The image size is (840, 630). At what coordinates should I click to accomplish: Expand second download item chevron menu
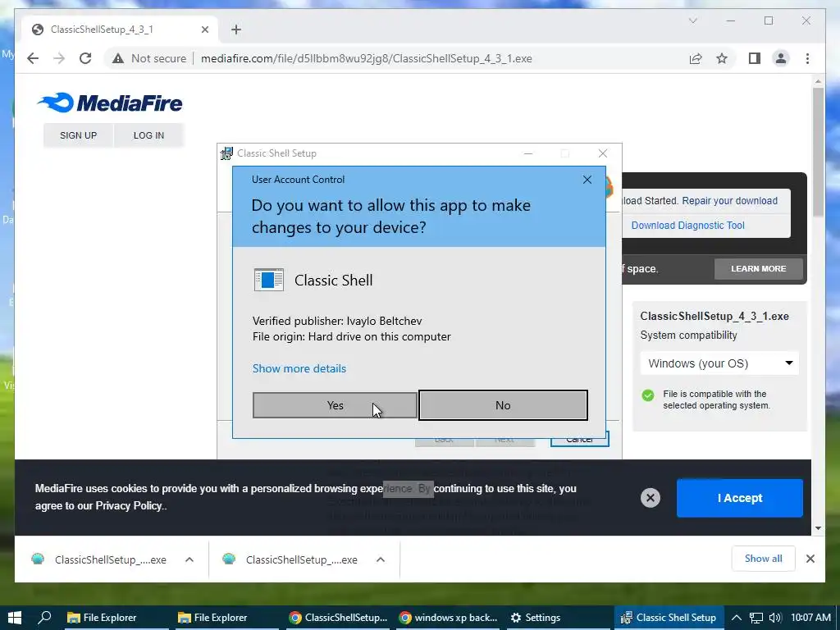click(x=381, y=559)
